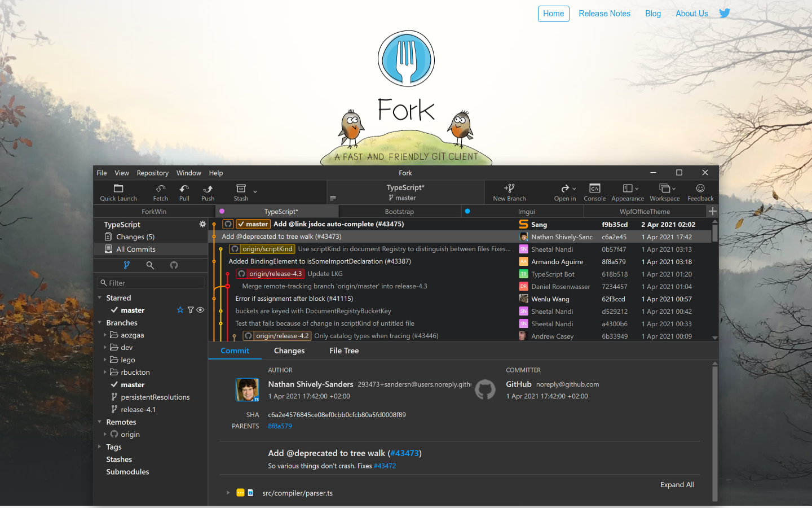Open the Changes tab in commit details

click(289, 351)
